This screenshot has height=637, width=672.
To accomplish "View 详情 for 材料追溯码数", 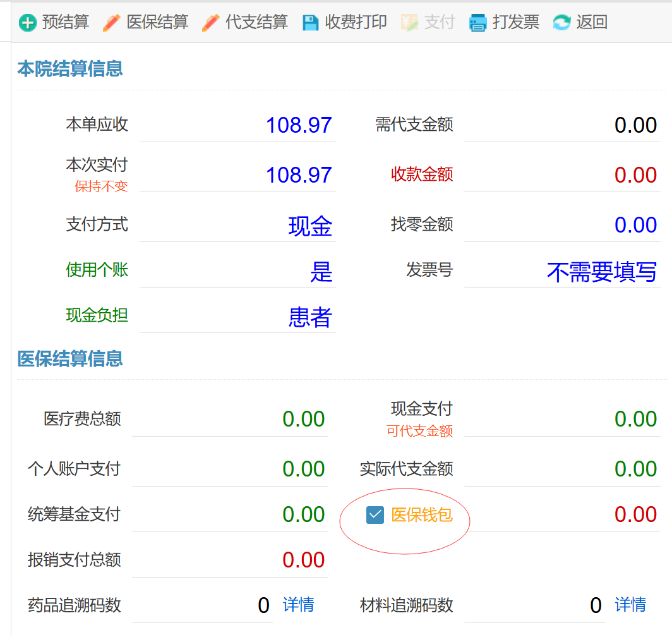I will coord(630,605).
